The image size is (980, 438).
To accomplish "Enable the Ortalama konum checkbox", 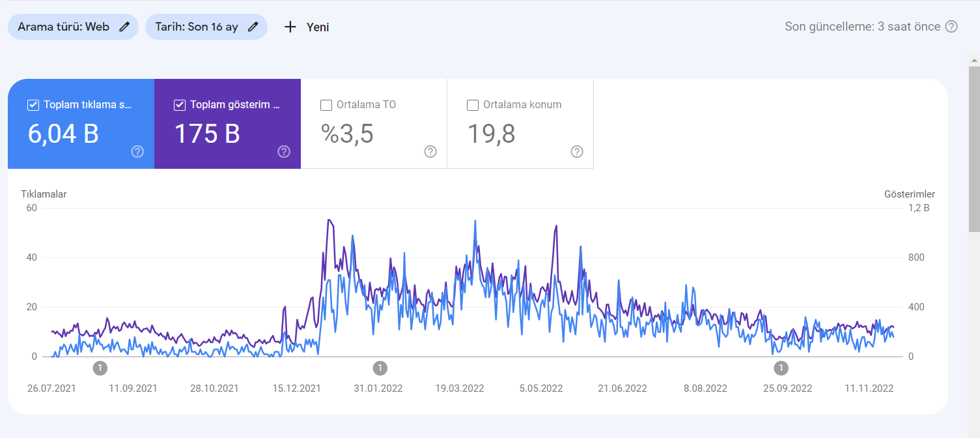I will click(473, 105).
